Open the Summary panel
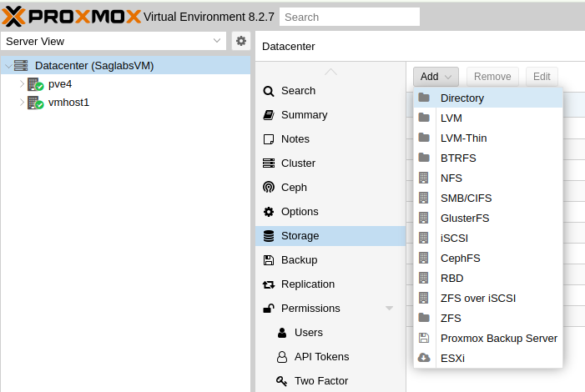Screen dimensions: 585x392 pyautogui.click(x=330, y=115)
